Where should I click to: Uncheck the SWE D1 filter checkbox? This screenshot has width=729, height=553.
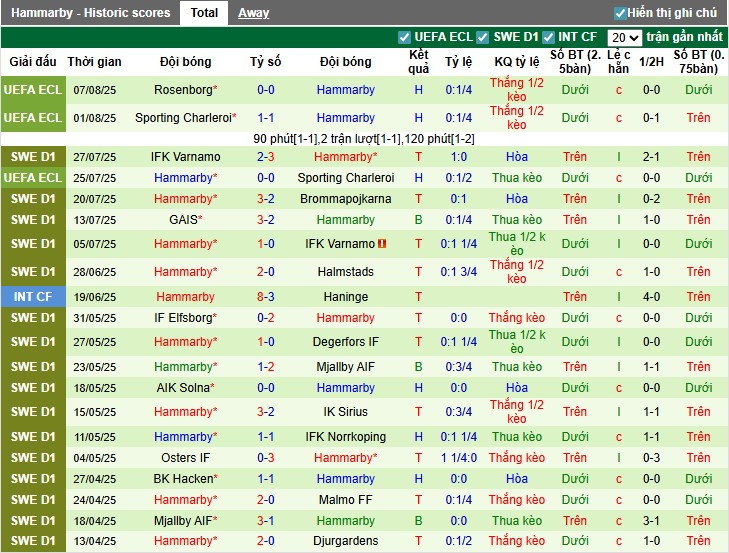pyautogui.click(x=483, y=37)
